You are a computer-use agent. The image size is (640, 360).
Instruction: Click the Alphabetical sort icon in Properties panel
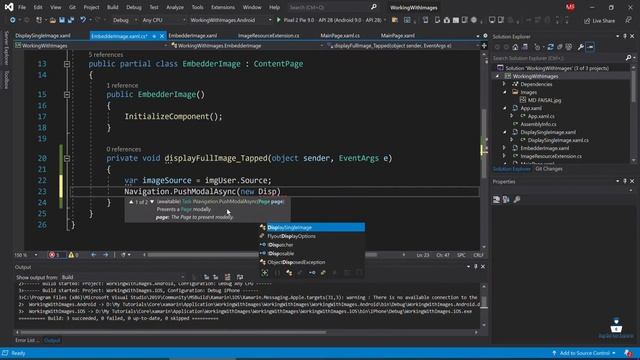tap(506, 200)
